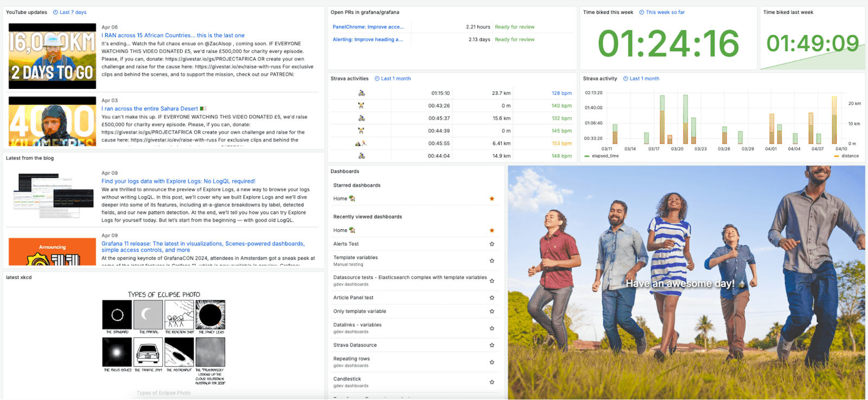
Task: Click the ride icon in the 14.9 km row
Action: pos(361,156)
